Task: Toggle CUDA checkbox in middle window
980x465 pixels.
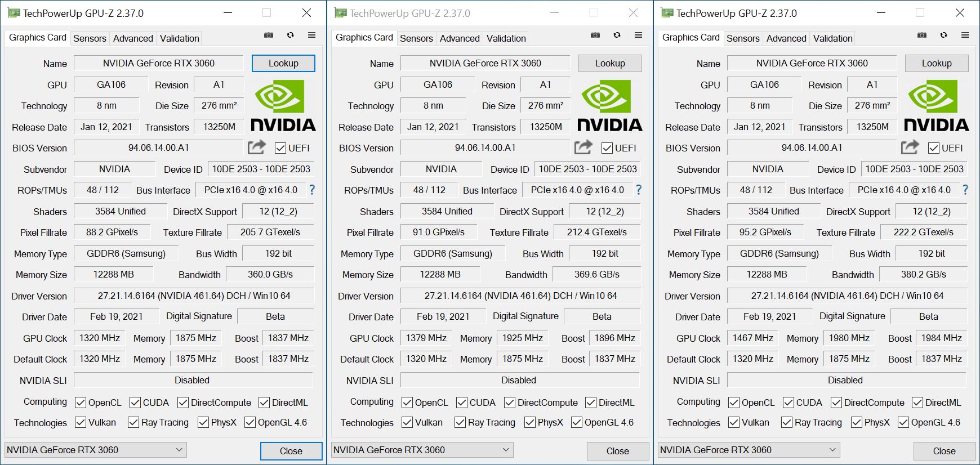Action: tap(462, 403)
